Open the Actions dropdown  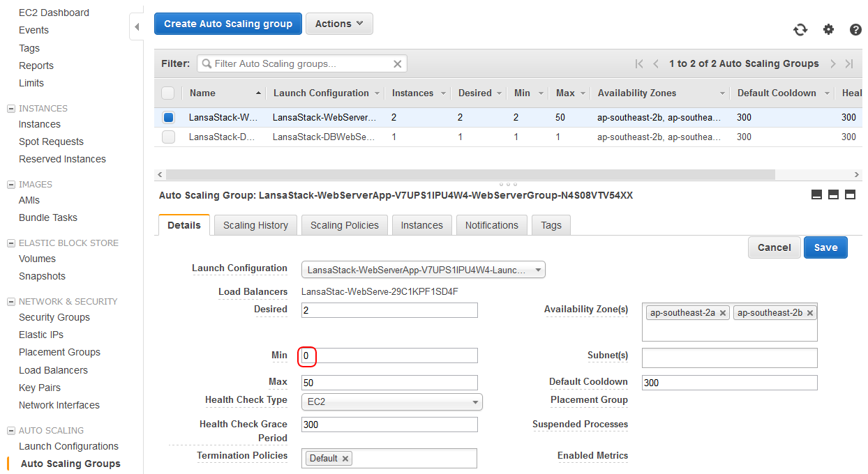[339, 24]
